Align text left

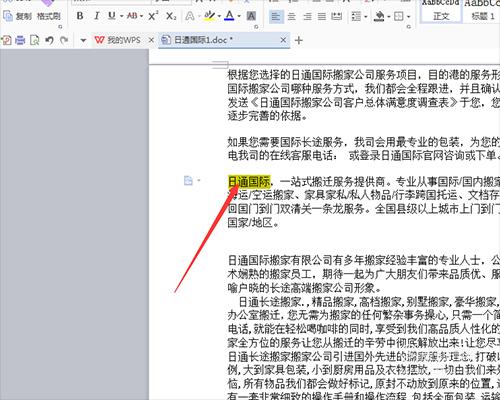pyautogui.click(x=276, y=16)
